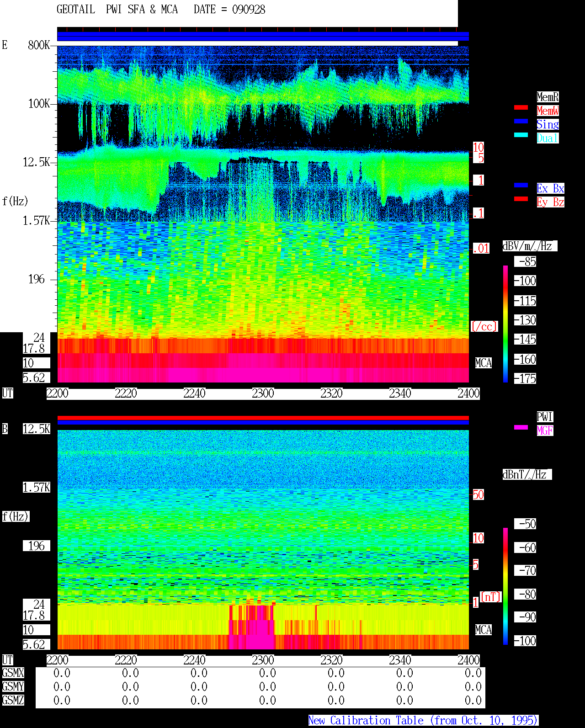Click the GSMY row label
The image size is (585, 728).
pyautogui.click(x=13, y=686)
